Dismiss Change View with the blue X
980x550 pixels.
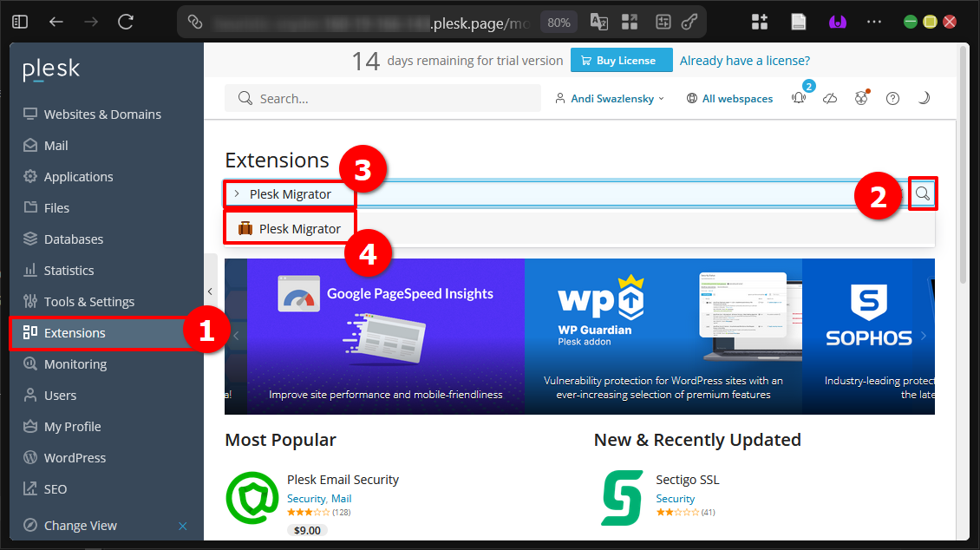182,526
